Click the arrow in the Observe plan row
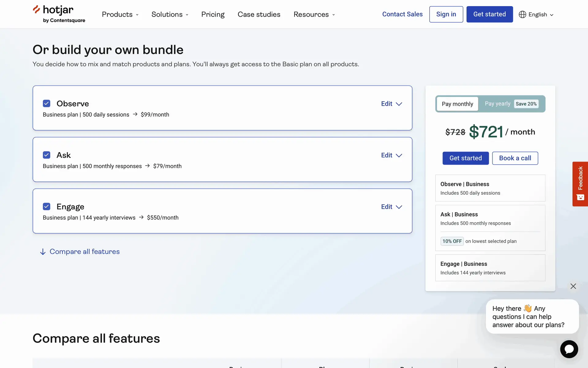 pyautogui.click(x=135, y=114)
